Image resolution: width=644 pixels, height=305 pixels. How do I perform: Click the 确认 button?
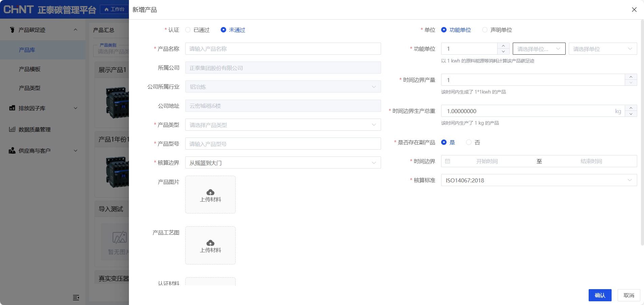click(600, 295)
